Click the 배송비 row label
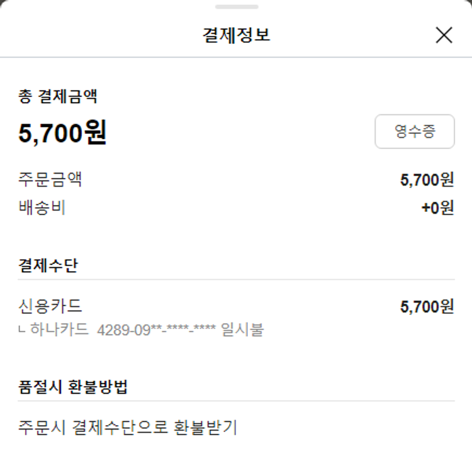The height and width of the screenshot is (476, 472). [42, 208]
